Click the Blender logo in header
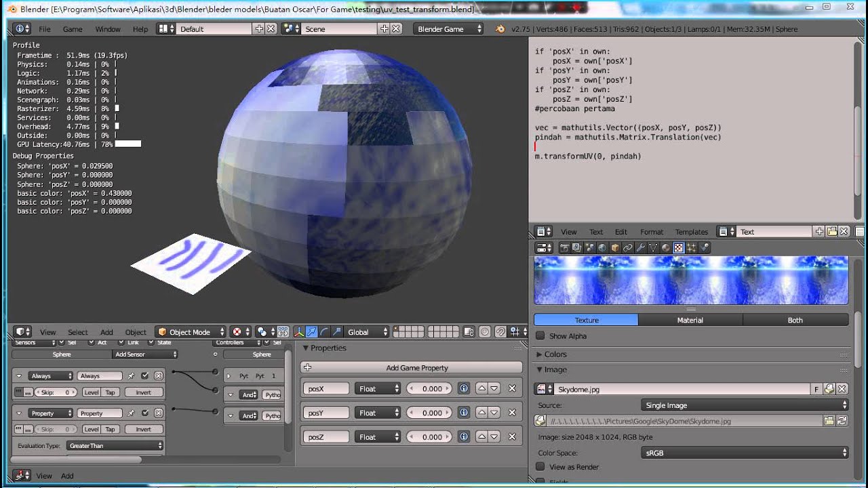 tap(500, 29)
